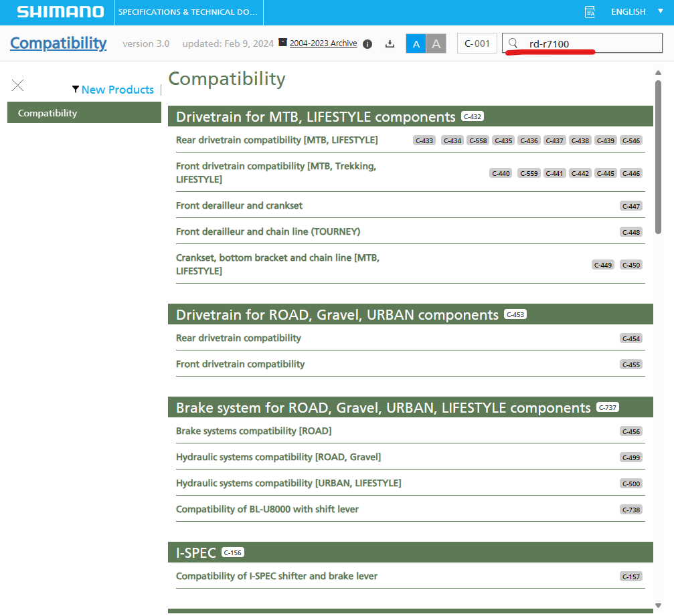This screenshot has width=674, height=616.
Task: Click the vertical scrollbar thumb
Action: click(658, 157)
